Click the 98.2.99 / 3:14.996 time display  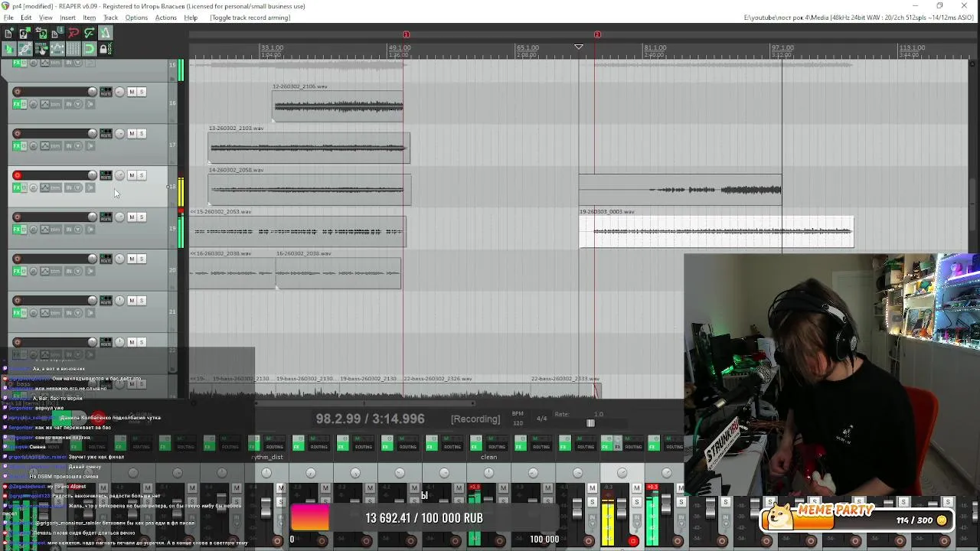click(371, 419)
